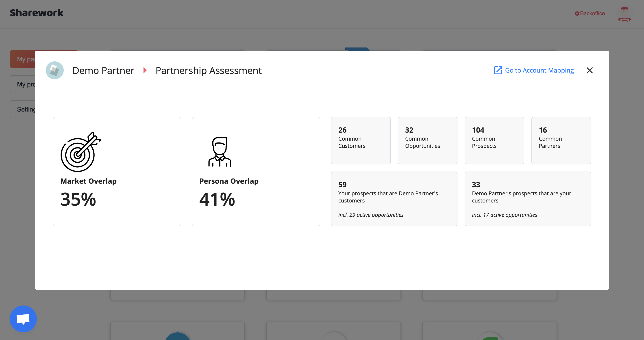This screenshot has height=340, width=644.
Task: Click Partnership Assessment title
Action: pyautogui.click(x=209, y=70)
